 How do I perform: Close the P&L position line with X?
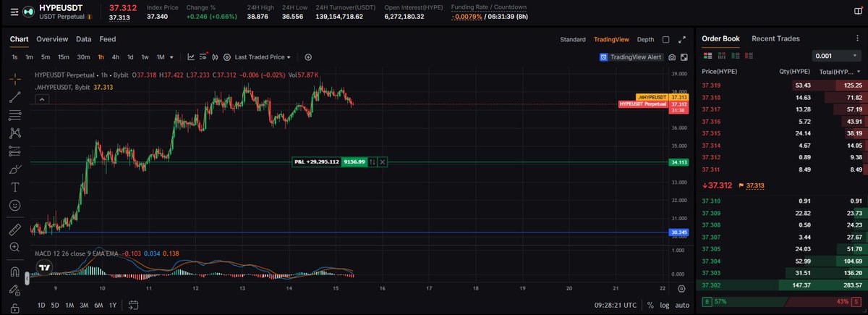383,162
